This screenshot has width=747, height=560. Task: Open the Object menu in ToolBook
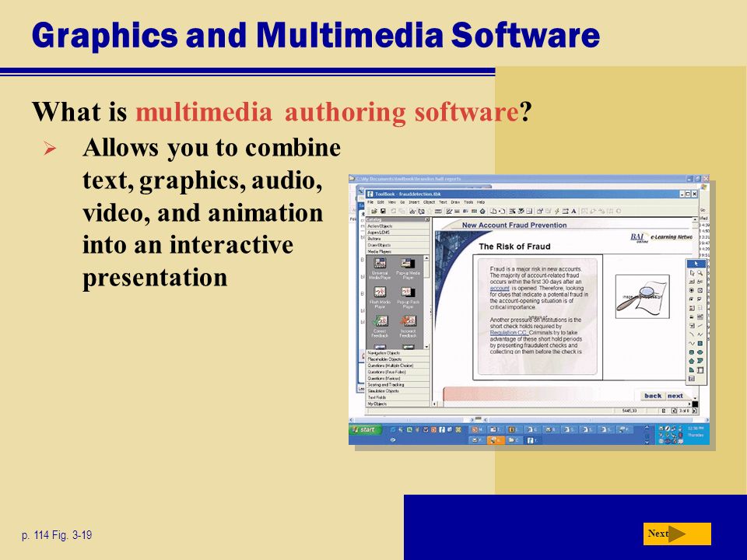coord(430,202)
